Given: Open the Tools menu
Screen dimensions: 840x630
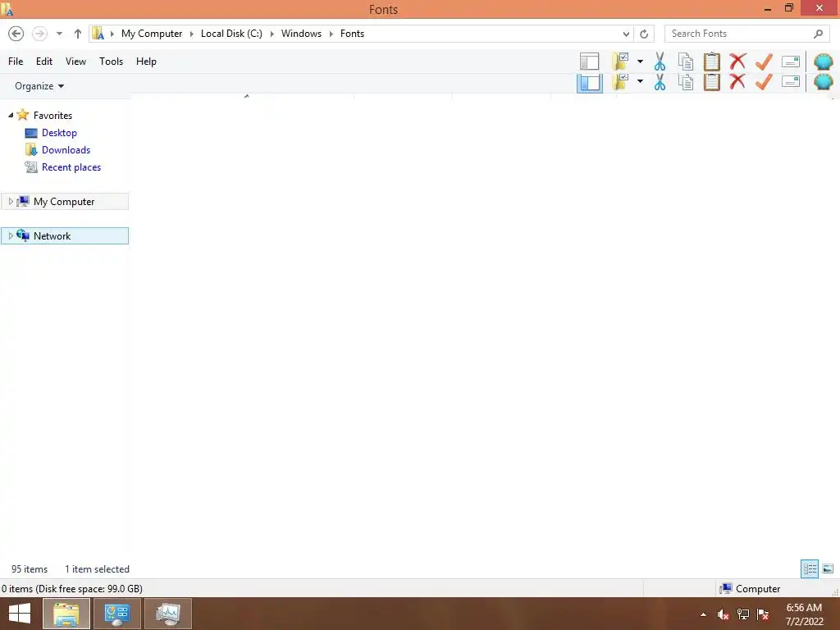Looking at the screenshot, I should click(111, 62).
